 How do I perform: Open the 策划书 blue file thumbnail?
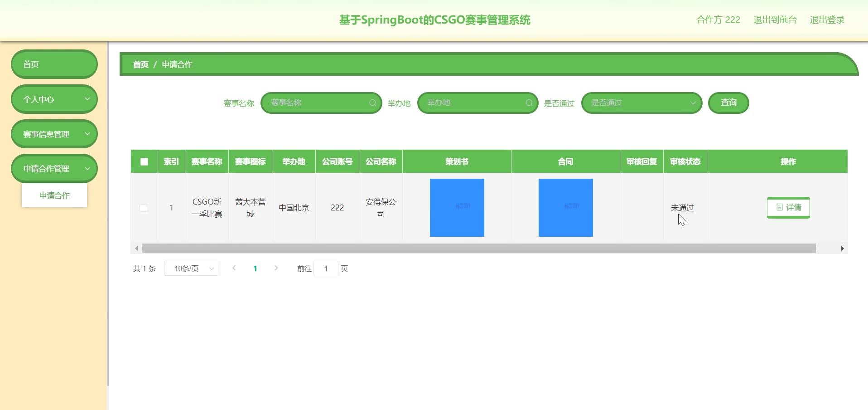457,208
